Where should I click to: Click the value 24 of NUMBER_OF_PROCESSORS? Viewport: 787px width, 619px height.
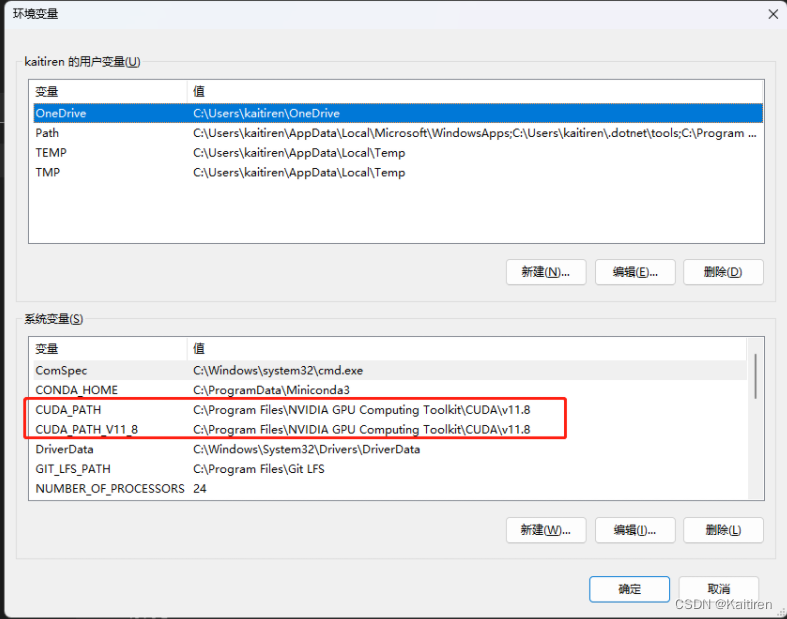(200, 488)
